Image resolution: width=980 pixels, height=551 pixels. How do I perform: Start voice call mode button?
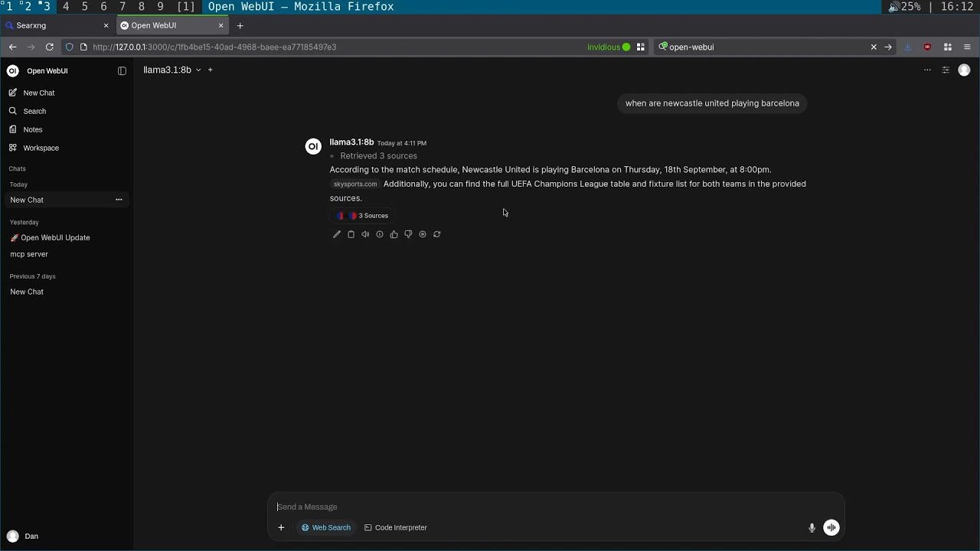831,527
